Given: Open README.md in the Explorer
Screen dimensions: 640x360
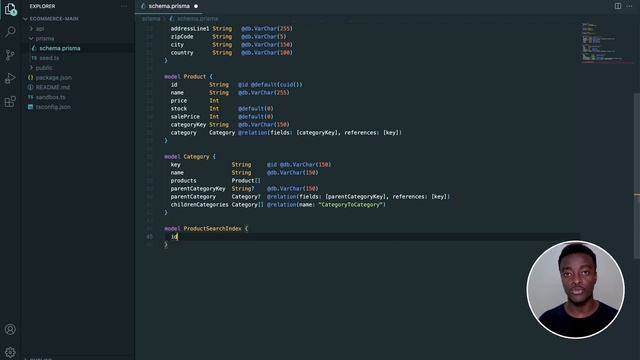Looking at the screenshot, I should (53, 87).
